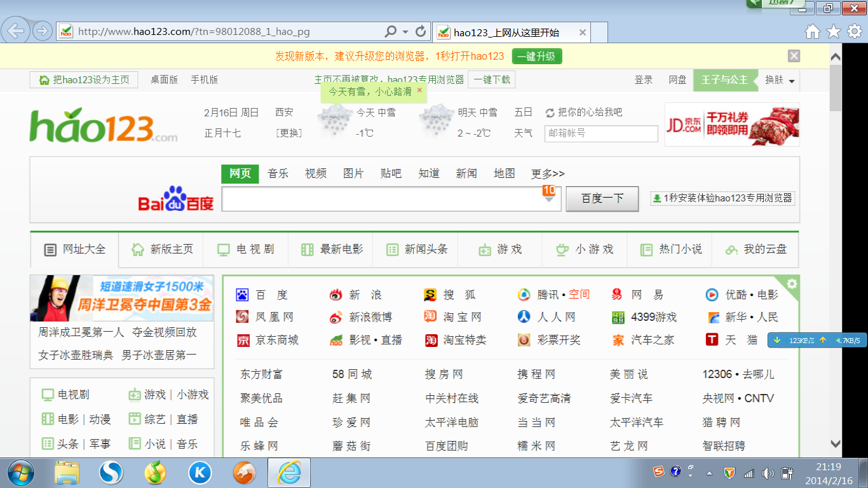The image size is (868, 488).
Task: Select the 视频 search tab
Action: tap(315, 173)
